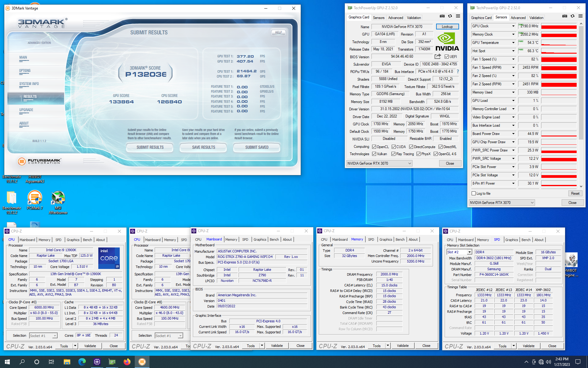Screen dimensions: 588x368
Task: Open the hamburger menu in GPU-Z Sensors window
Action: coord(580,16)
